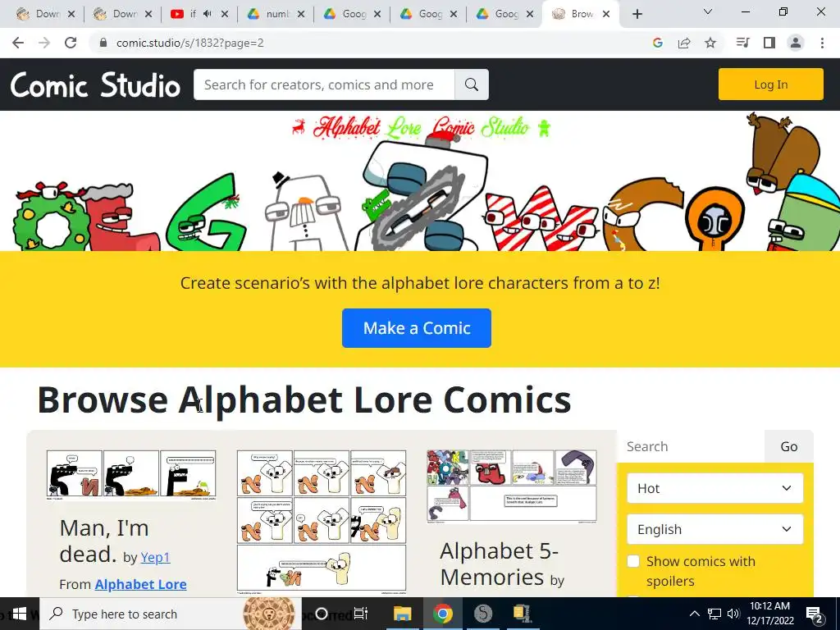Open the Hot sort dropdown

point(715,488)
